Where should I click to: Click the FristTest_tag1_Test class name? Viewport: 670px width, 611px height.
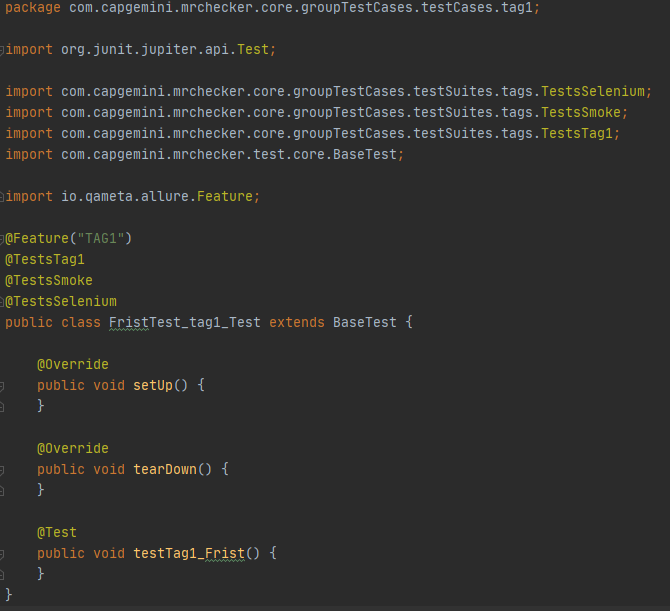(x=185, y=322)
